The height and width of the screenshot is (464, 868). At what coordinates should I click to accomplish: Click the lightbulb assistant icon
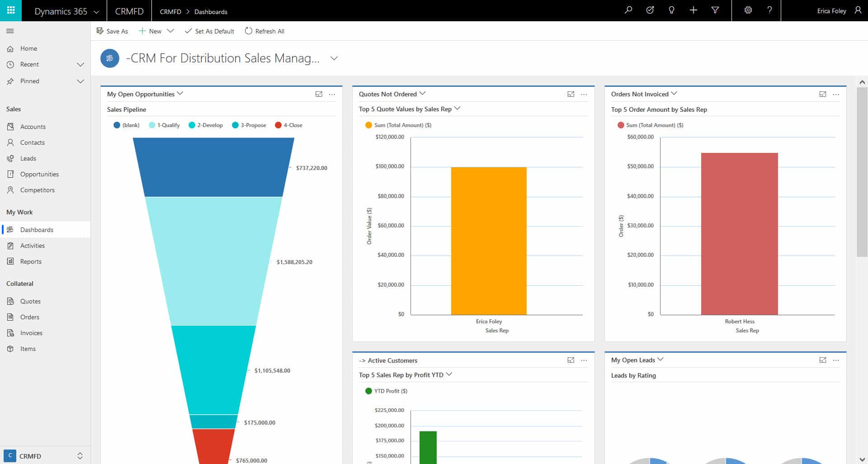click(x=671, y=10)
